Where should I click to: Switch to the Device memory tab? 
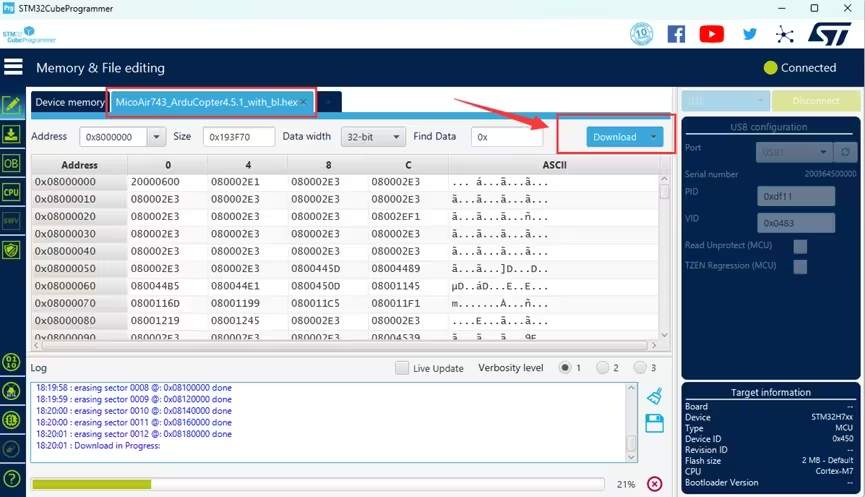(x=69, y=102)
